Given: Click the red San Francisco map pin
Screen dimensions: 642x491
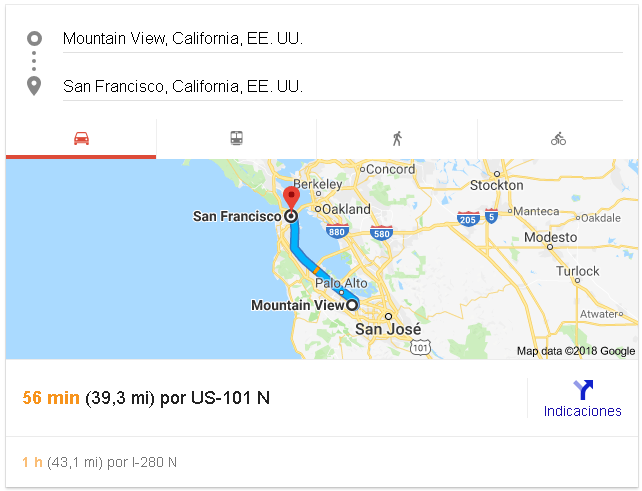Looking at the screenshot, I should coord(291,197).
